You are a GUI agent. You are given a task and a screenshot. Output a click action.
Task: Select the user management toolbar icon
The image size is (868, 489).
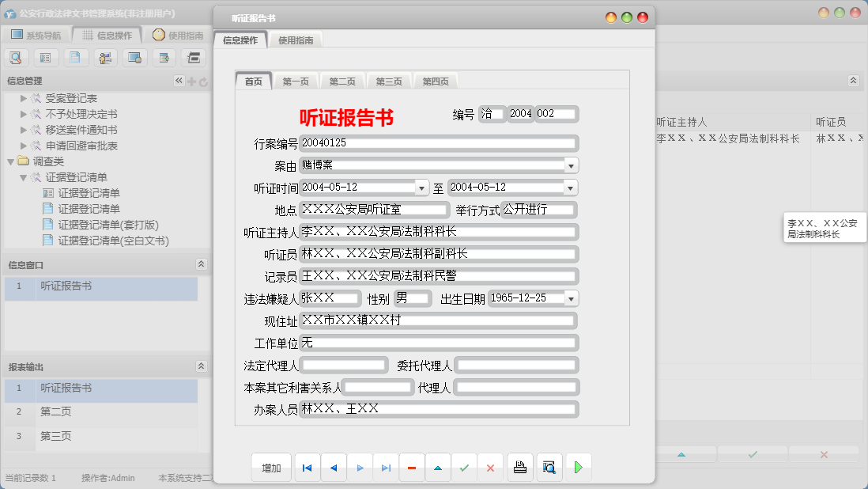[x=104, y=57]
